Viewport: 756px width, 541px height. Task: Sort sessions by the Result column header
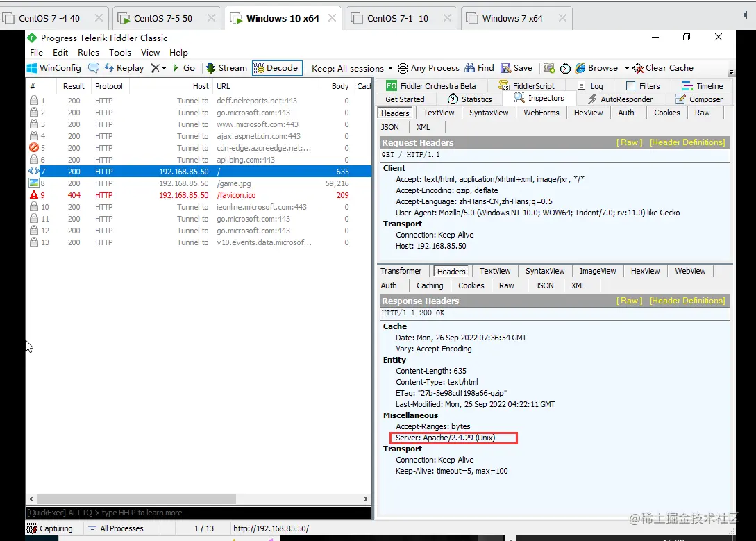(x=74, y=86)
